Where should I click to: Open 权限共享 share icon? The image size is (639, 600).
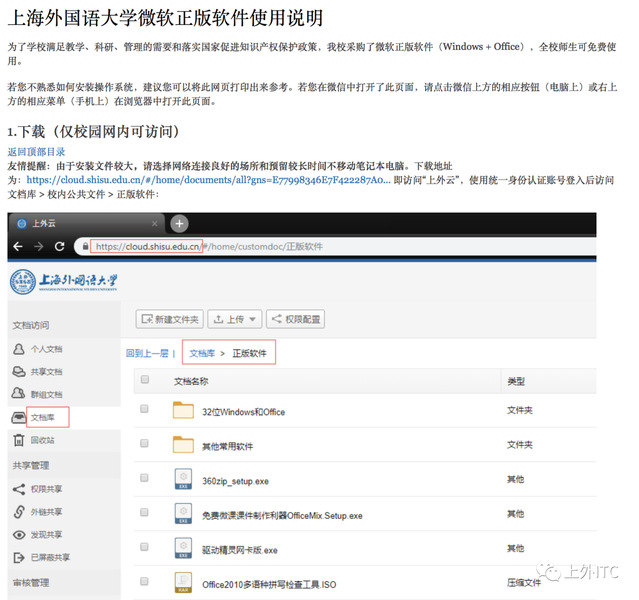[x=19, y=489]
